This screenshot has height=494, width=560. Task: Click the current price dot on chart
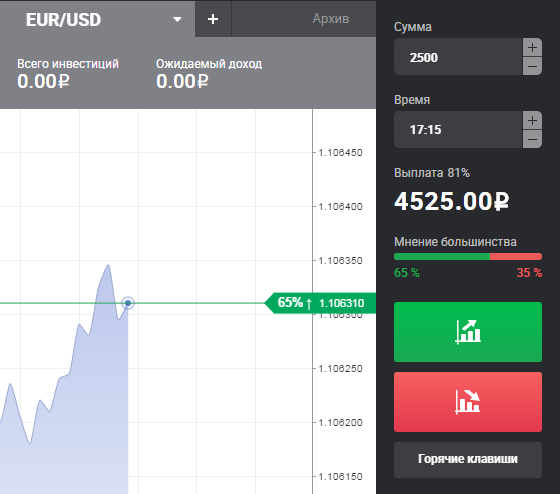[128, 303]
